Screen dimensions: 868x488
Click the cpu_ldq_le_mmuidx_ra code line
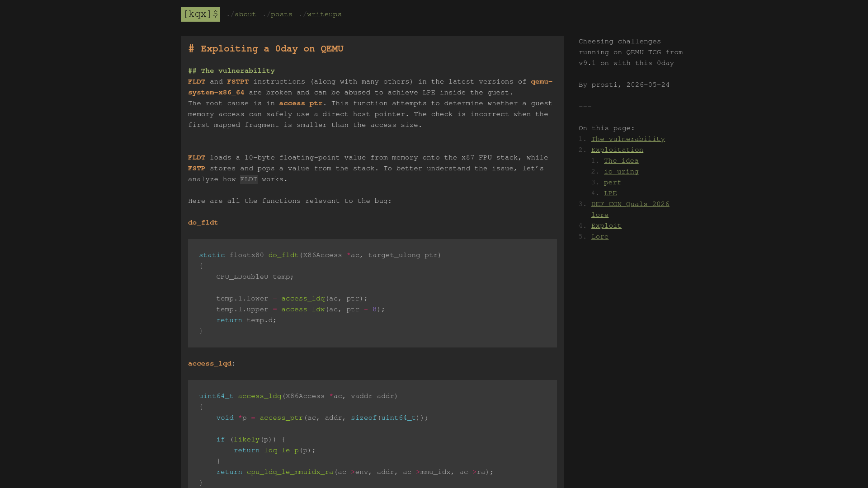coord(355,472)
